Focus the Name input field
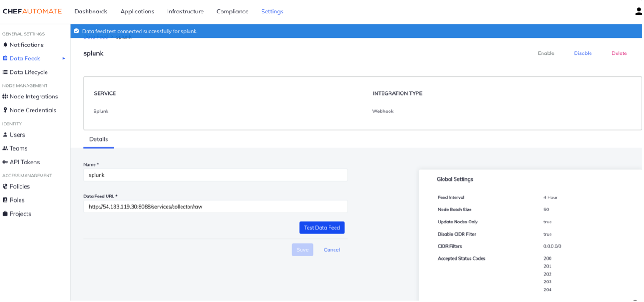This screenshot has height=302, width=644. (x=215, y=175)
